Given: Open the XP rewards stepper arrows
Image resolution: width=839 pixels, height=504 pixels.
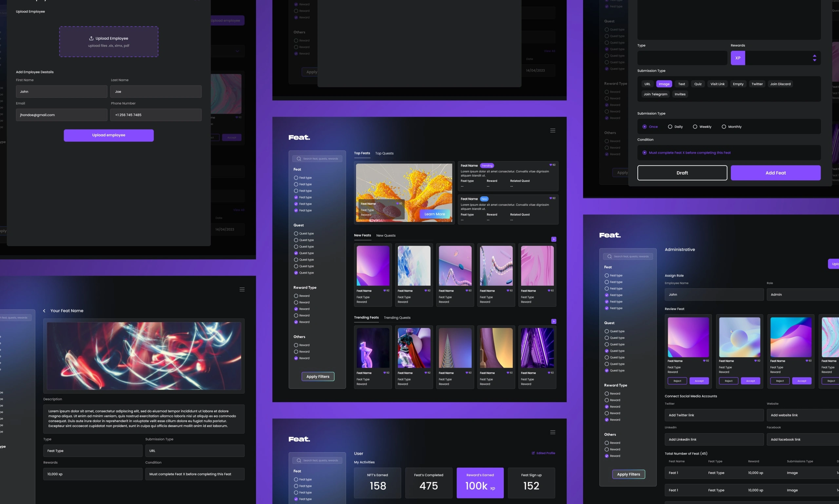Looking at the screenshot, I should [814, 58].
